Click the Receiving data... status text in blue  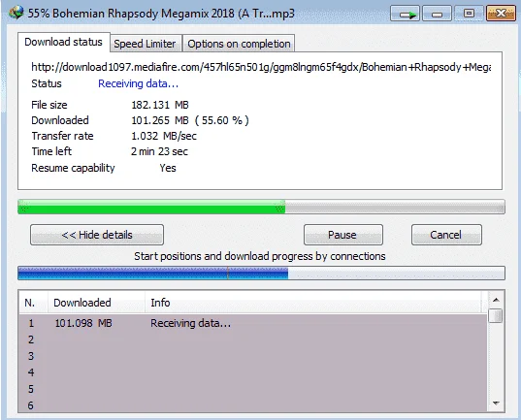[138, 83]
